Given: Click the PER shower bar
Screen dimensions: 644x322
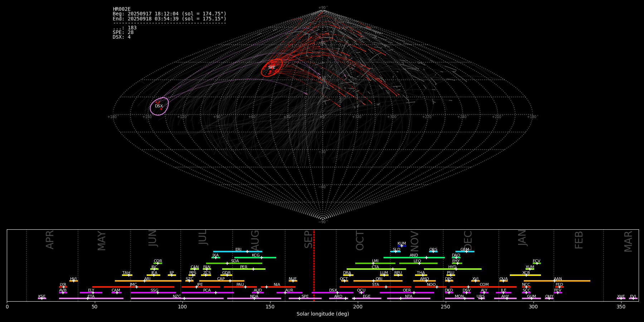Looking at the screenshot, I should [244, 269].
